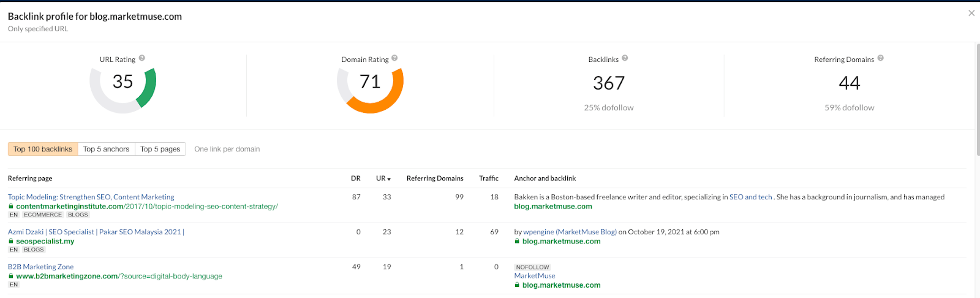
Task: Click the Referring Domains column header
Action: click(x=435, y=178)
